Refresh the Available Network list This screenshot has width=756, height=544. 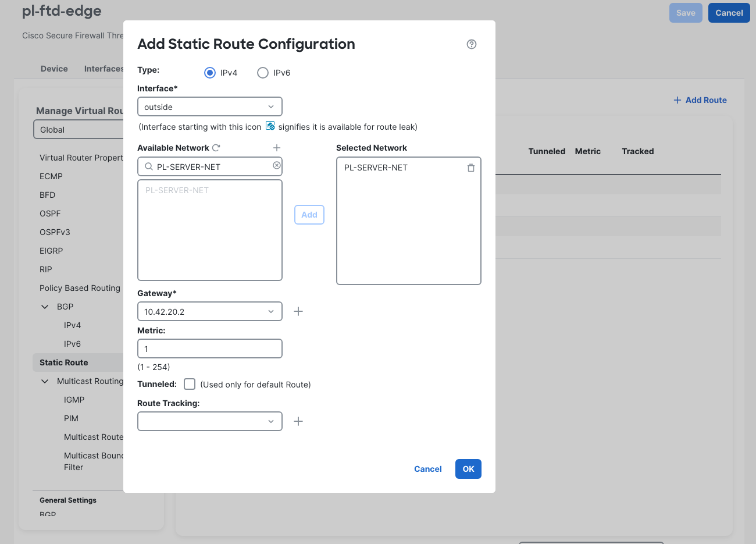[x=216, y=148]
